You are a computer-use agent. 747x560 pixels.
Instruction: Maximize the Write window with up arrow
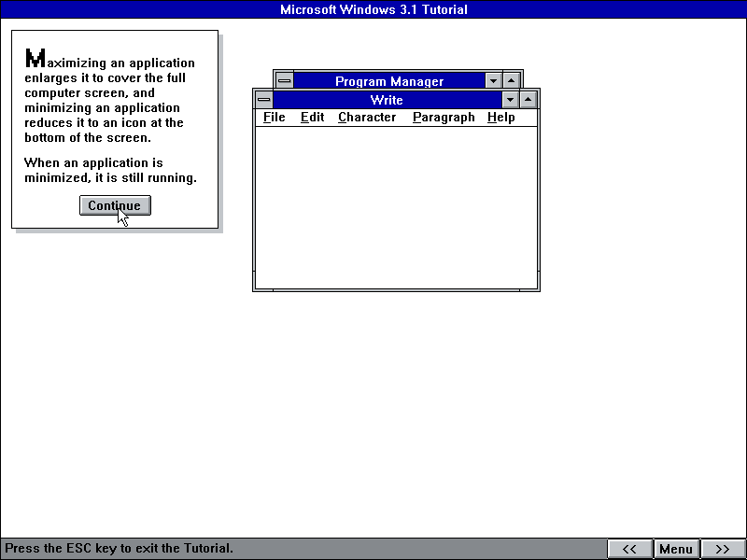point(528,100)
